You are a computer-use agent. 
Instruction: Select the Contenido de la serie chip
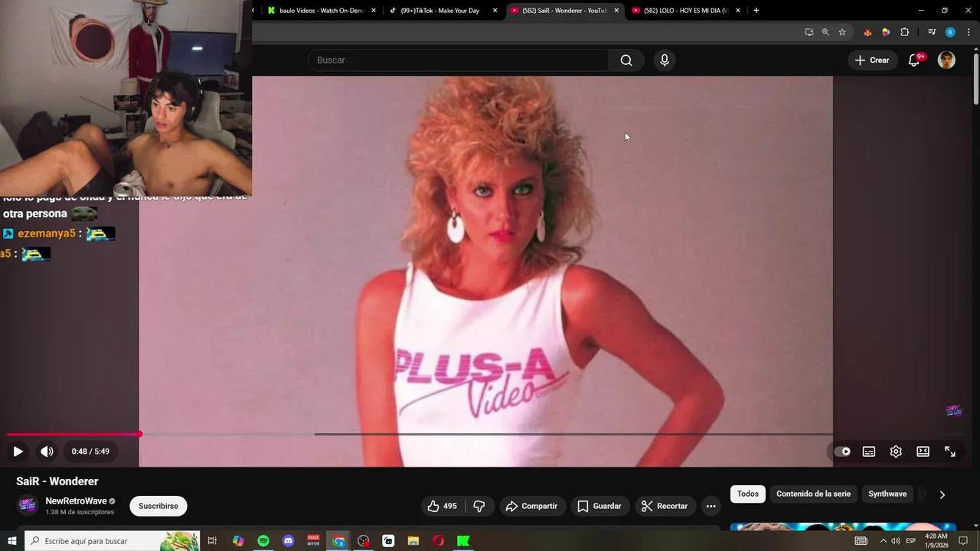813,494
